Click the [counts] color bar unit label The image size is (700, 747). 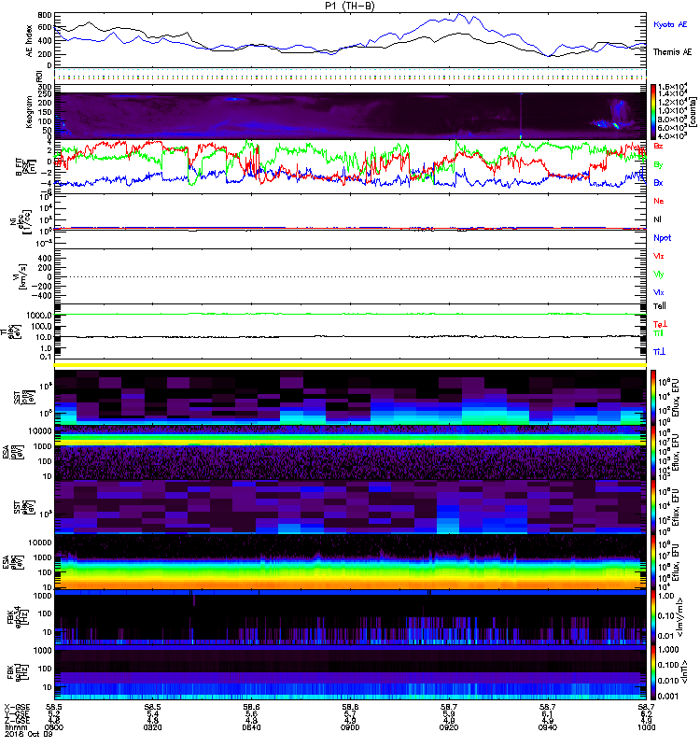coord(693,112)
